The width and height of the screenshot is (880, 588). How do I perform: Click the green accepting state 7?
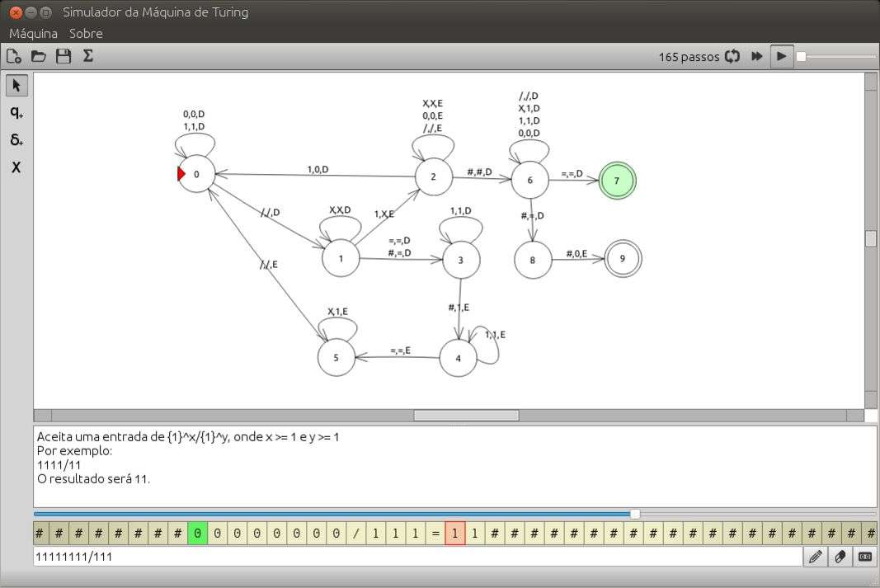(617, 180)
